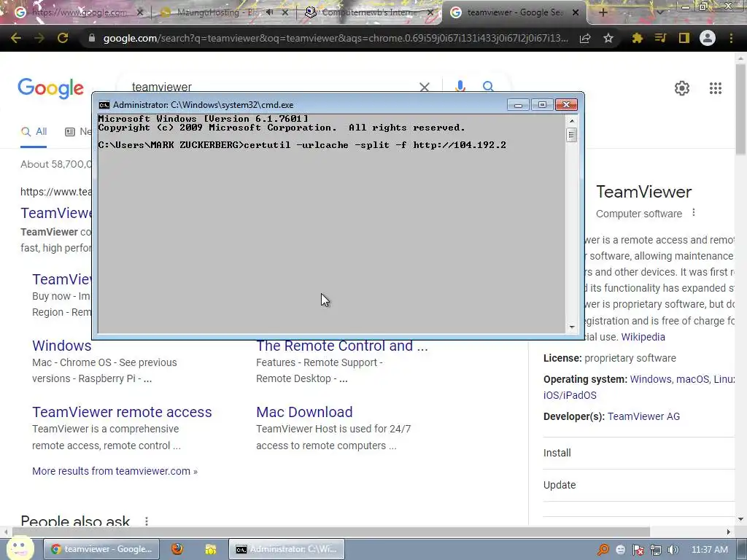Open the clock showing 11:37 AM
The height and width of the screenshot is (560, 747).
(x=710, y=550)
